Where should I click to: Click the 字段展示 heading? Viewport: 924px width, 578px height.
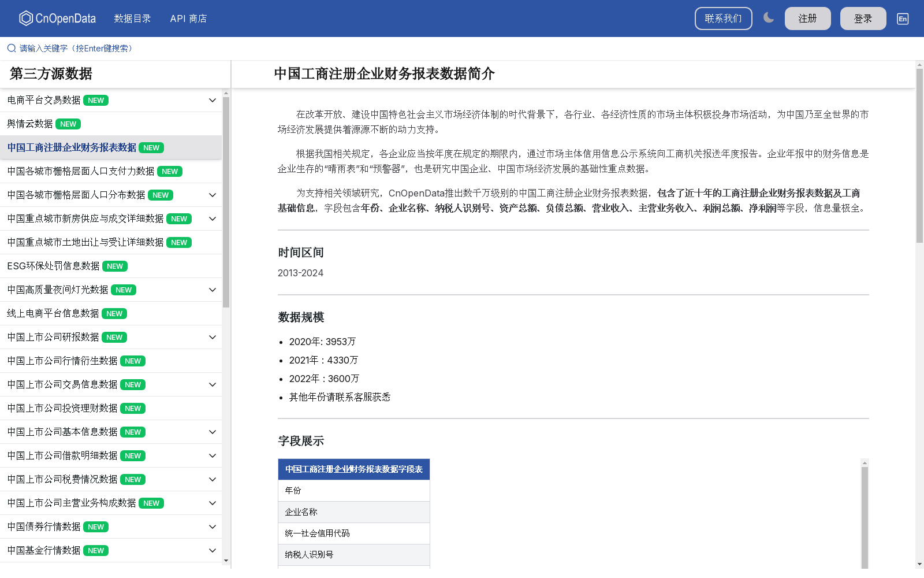301,441
